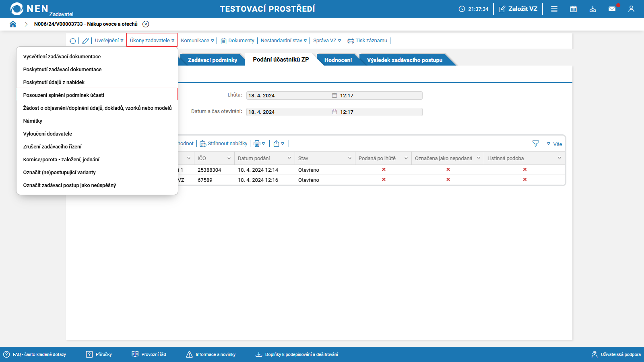Close the Nákup ovoce a ořechů breadcrumb
The image size is (644, 362).
click(146, 24)
